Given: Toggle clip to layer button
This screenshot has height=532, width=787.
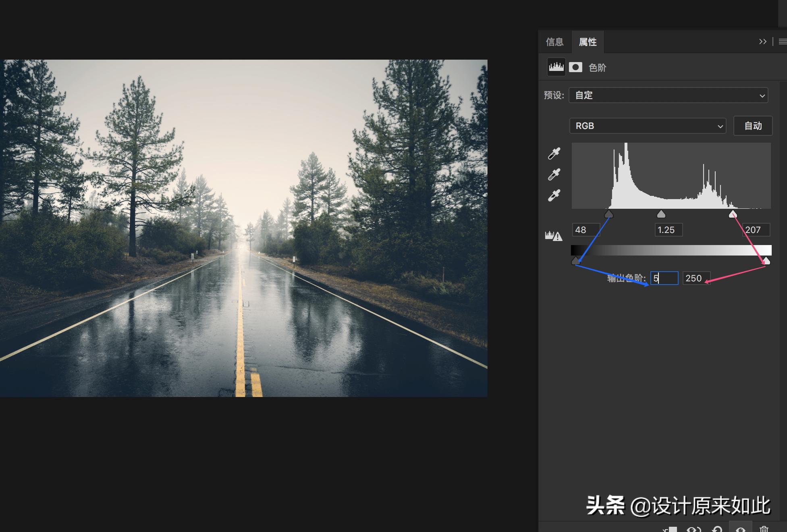Looking at the screenshot, I should click(670, 529).
